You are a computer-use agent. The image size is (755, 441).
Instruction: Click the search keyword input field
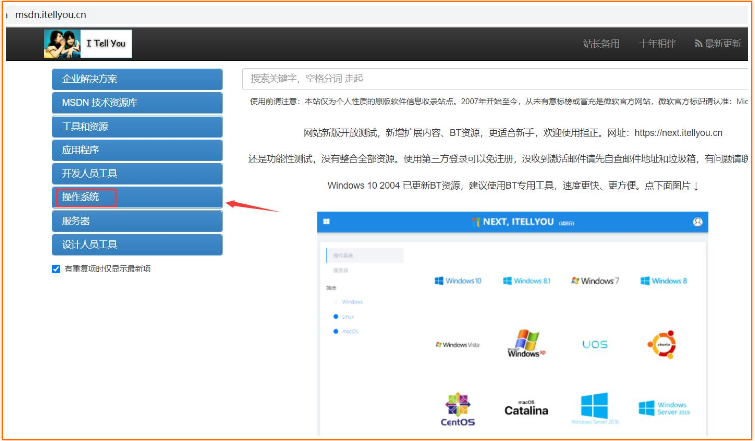pyautogui.click(x=495, y=78)
